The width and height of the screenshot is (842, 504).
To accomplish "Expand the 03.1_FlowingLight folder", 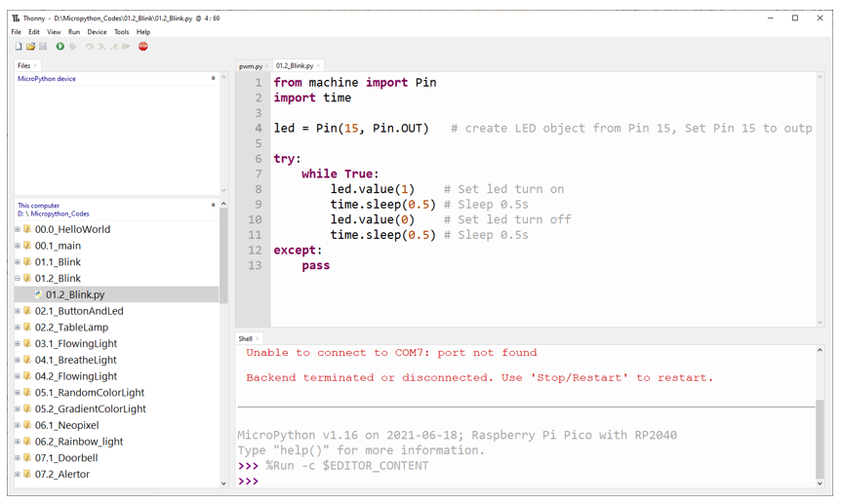I will click(18, 343).
